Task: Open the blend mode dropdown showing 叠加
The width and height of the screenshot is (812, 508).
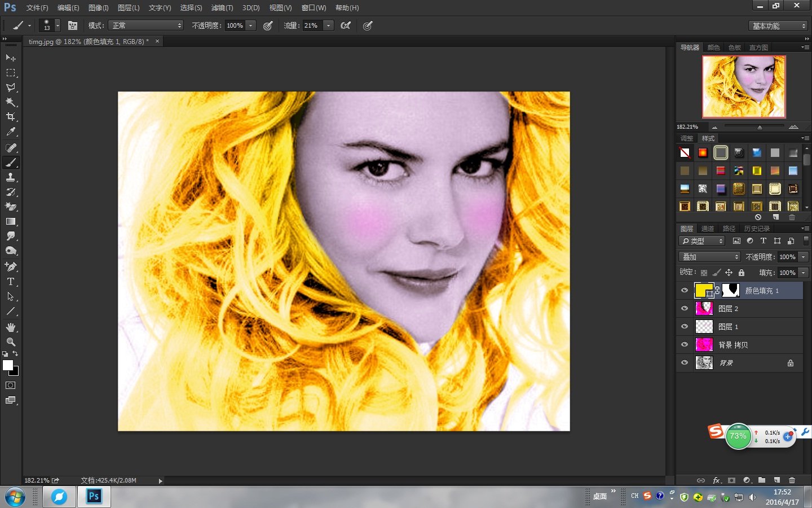Action: (709, 256)
